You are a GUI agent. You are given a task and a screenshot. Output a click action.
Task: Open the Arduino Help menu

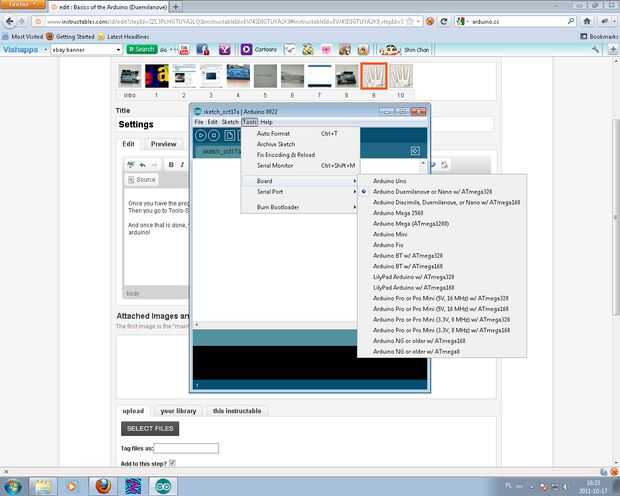pyautogui.click(x=266, y=122)
